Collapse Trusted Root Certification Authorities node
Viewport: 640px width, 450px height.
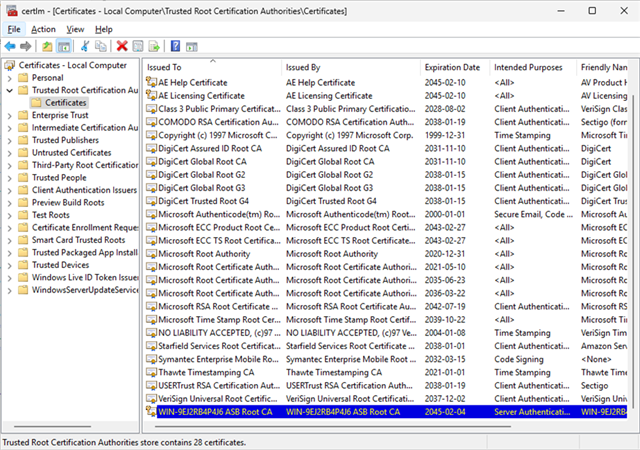(x=10, y=90)
